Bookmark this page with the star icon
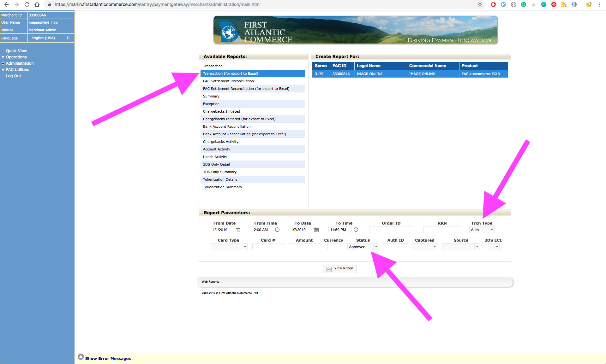 480,4
